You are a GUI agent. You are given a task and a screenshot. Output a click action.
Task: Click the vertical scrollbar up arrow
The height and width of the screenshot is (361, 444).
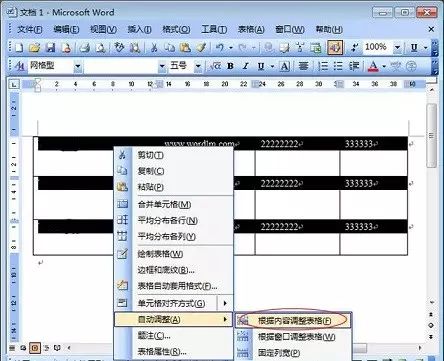(x=432, y=90)
